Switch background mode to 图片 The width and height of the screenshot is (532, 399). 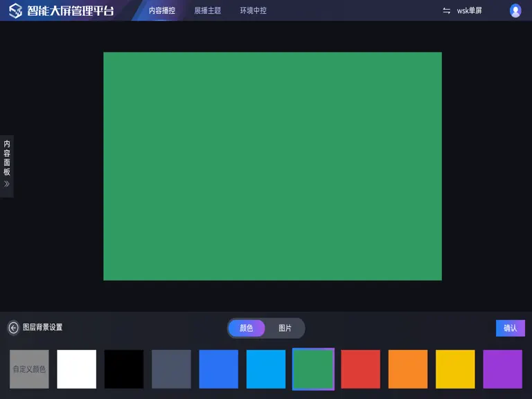point(285,328)
